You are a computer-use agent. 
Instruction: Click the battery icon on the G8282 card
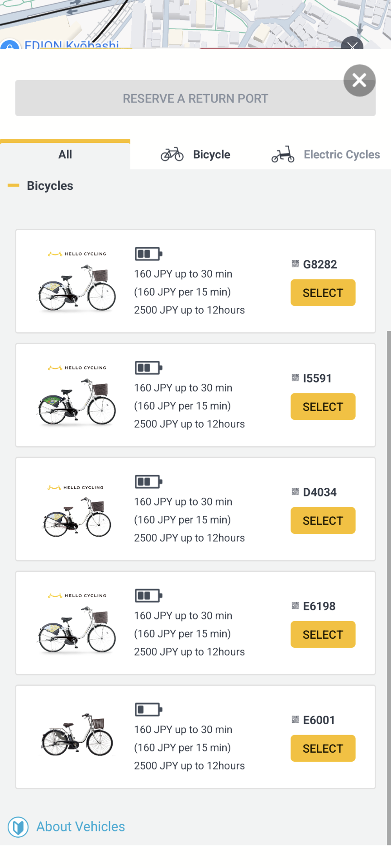(148, 254)
